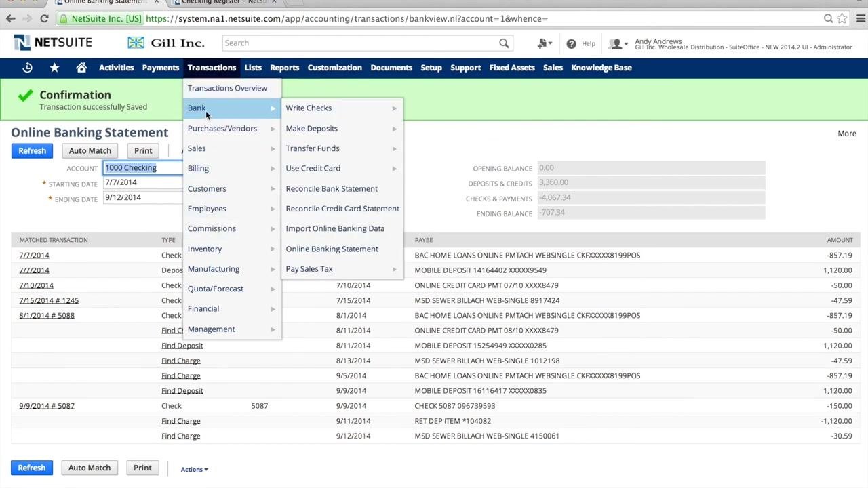Go to the home icon
This screenshot has width=868, height=488.
tap(81, 68)
